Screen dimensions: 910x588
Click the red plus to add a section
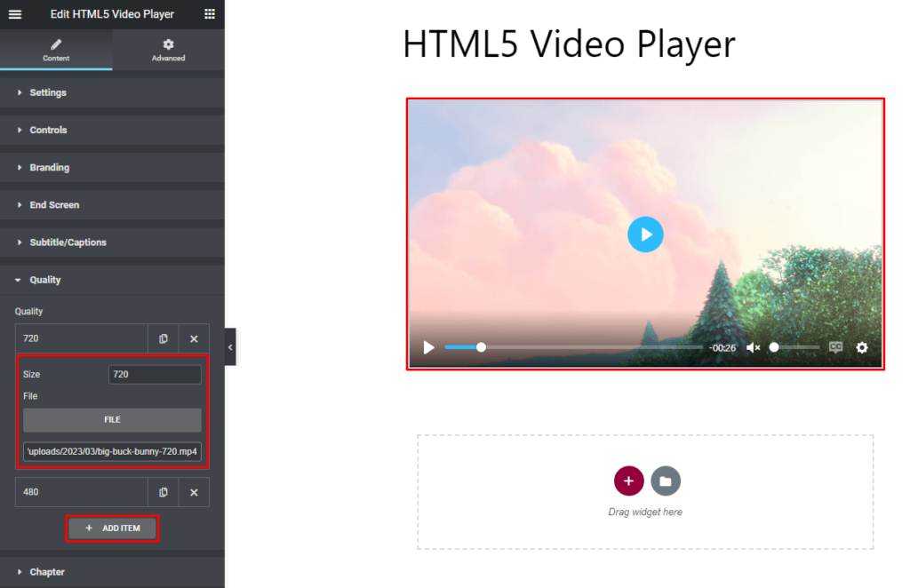pos(628,481)
